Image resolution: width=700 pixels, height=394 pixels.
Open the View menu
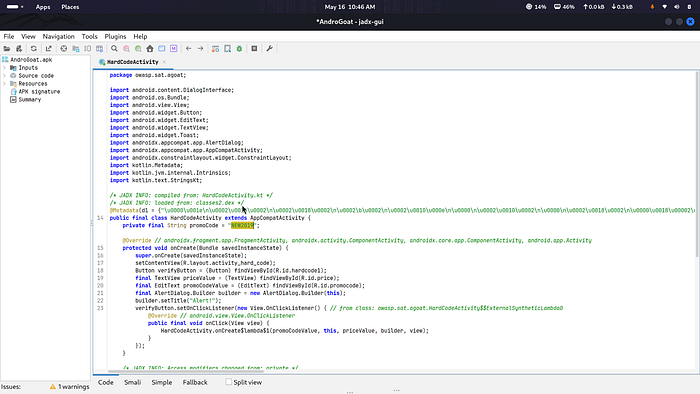pos(28,37)
